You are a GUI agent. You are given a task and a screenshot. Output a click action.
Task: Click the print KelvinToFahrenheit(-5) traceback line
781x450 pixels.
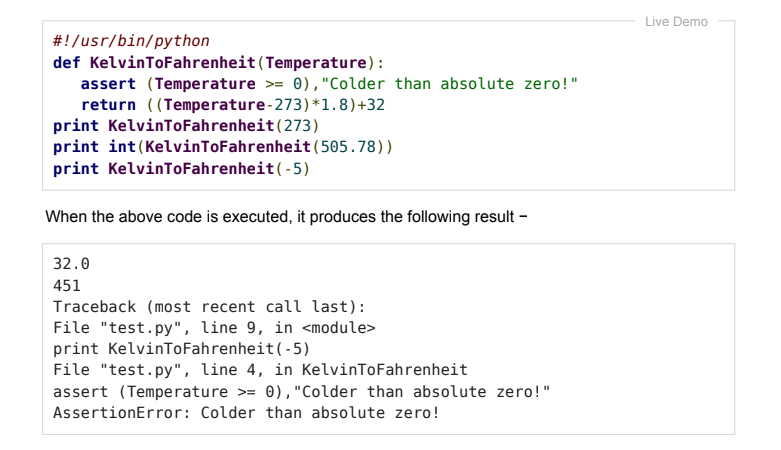182,349
